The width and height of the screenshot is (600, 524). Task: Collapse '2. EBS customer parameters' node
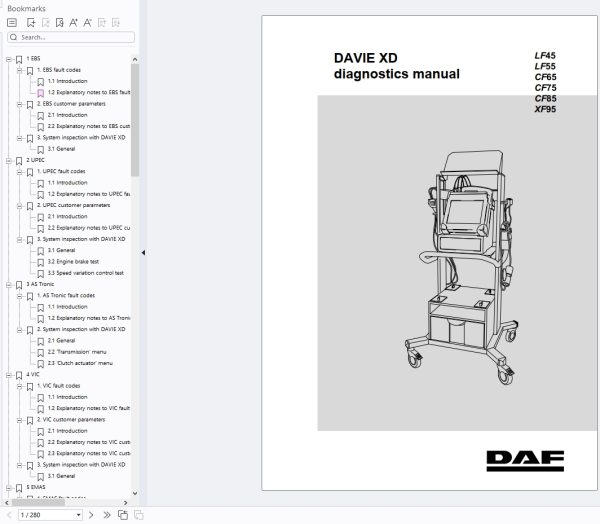point(19,104)
